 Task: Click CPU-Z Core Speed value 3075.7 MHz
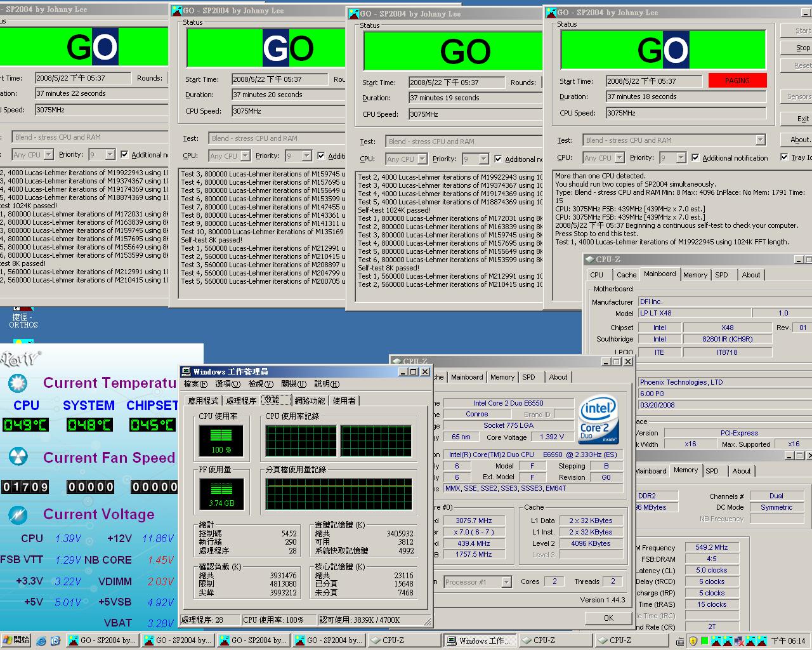474,521
